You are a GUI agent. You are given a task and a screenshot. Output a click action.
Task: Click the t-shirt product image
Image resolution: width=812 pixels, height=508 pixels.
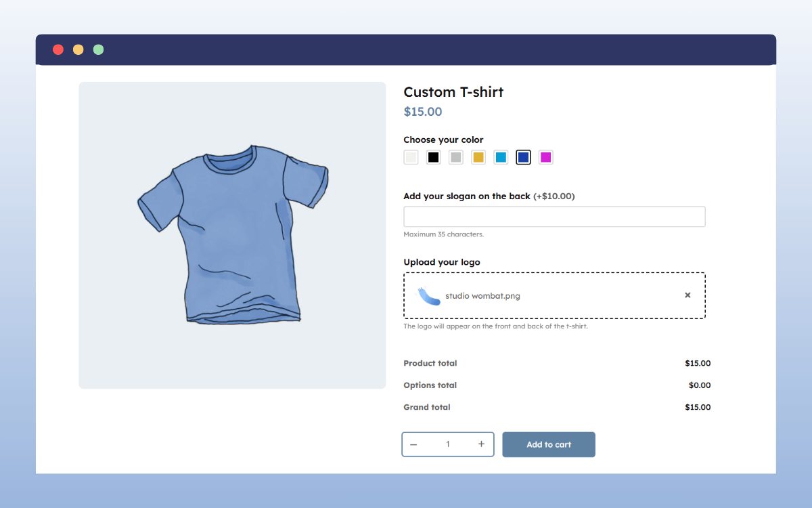pos(232,235)
